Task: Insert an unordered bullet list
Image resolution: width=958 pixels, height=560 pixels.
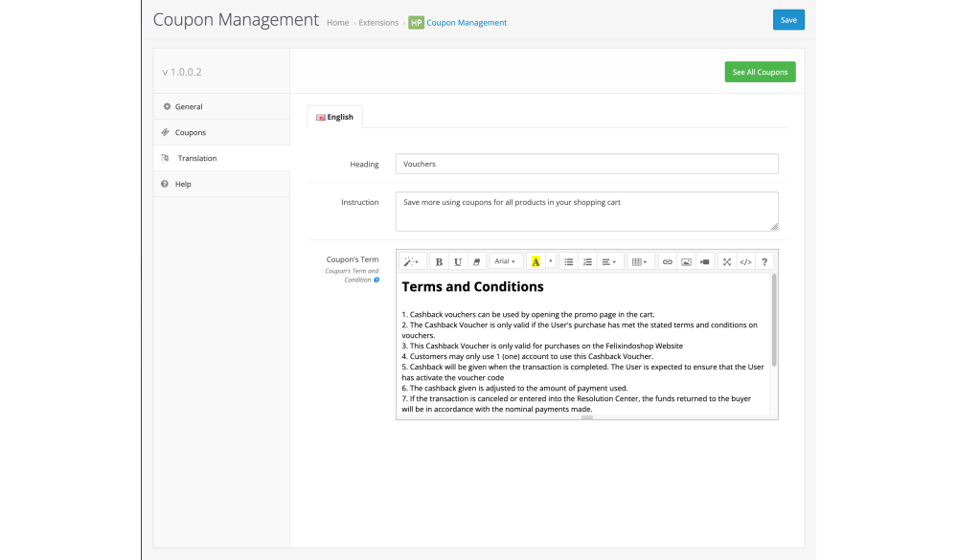Action: click(569, 261)
